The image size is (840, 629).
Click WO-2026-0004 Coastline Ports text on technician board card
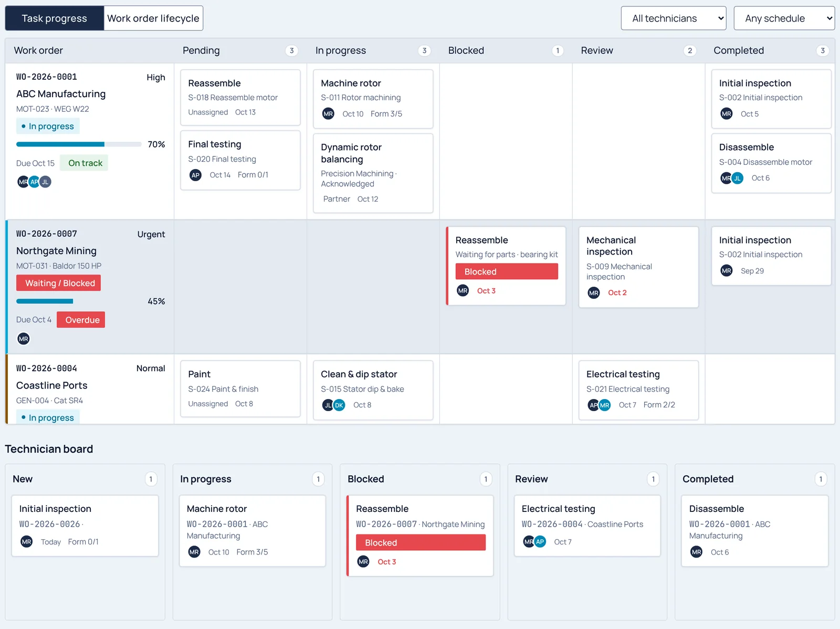(582, 524)
